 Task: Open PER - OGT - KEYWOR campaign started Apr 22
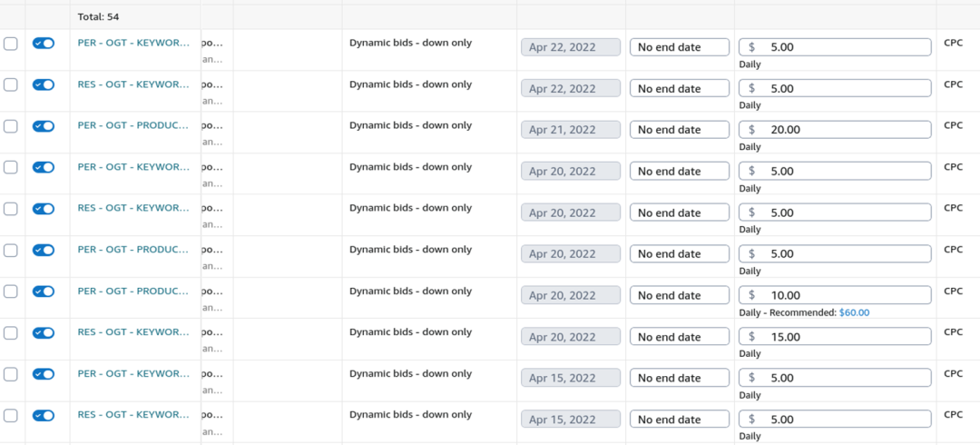tap(133, 43)
